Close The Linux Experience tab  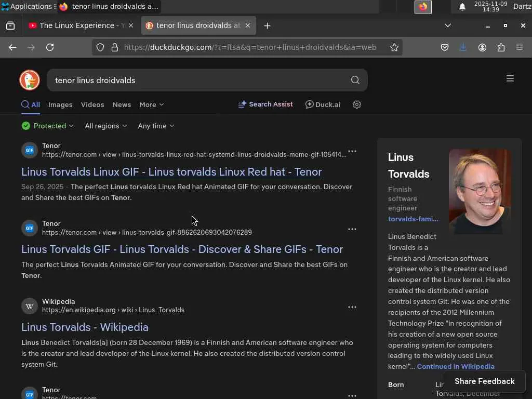tap(131, 25)
